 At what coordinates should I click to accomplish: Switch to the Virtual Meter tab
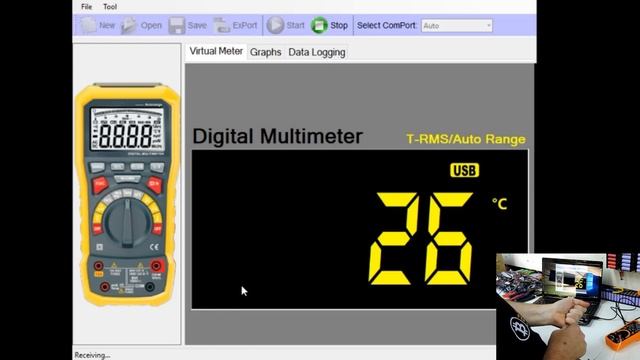pos(216,51)
